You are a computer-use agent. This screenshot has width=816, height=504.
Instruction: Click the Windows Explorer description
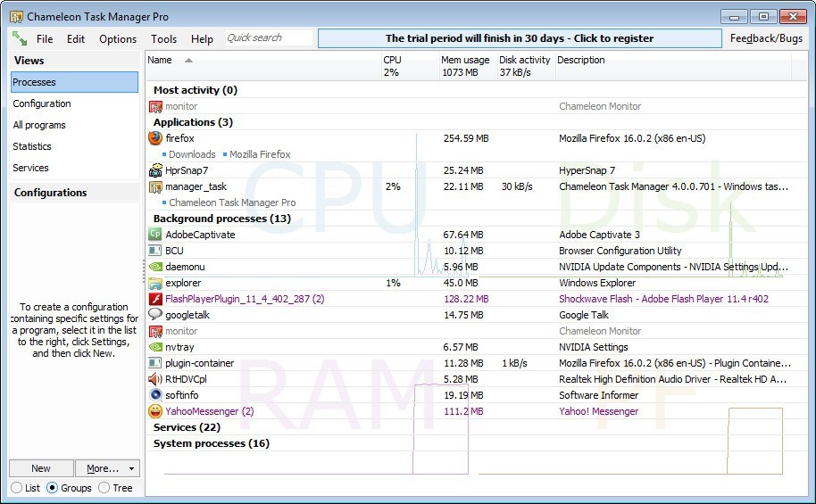point(597,283)
